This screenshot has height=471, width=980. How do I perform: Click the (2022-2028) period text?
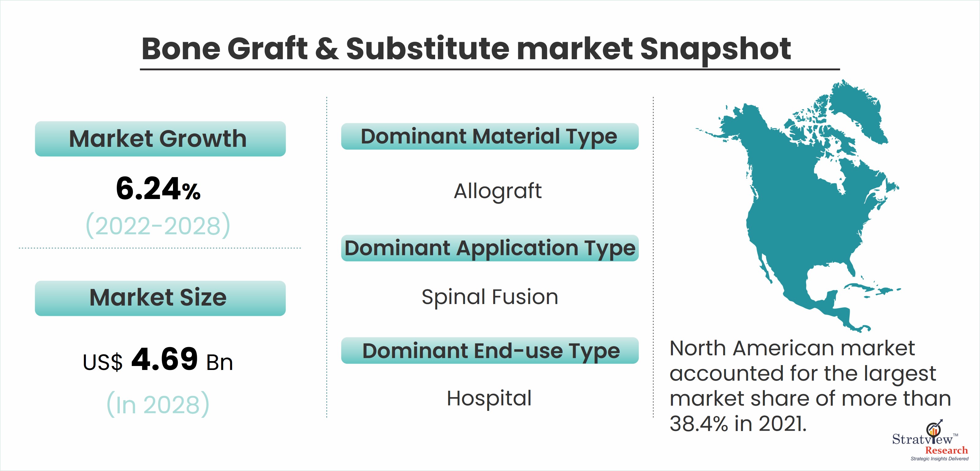click(158, 225)
